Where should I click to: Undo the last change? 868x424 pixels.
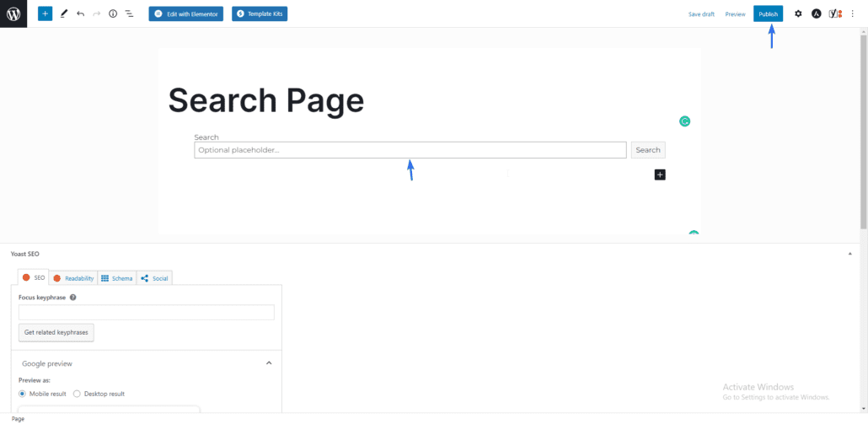click(x=80, y=13)
